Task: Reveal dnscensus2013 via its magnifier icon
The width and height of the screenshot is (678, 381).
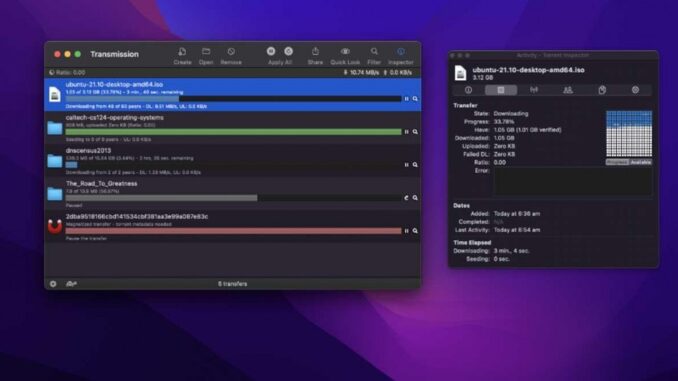Action: 415,165
